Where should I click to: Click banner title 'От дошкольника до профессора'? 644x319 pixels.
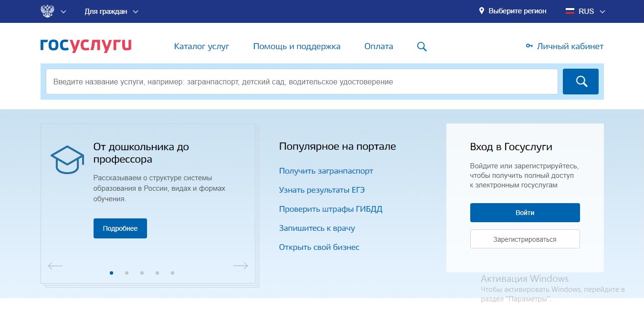141,153
